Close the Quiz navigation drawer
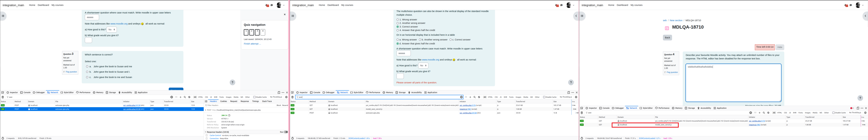The width and height of the screenshot is (868, 140). (x=285, y=15)
